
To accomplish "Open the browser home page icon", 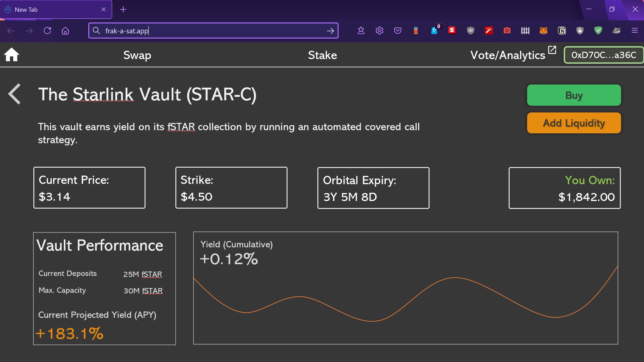I will click(x=65, y=31).
